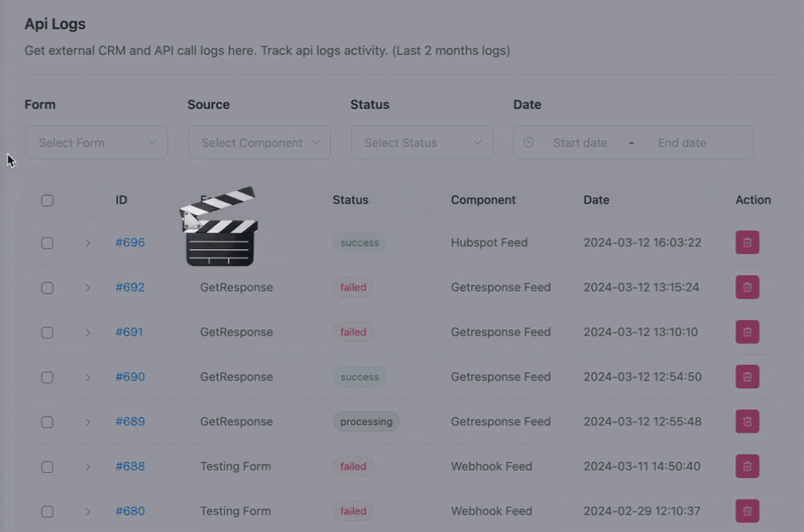Image resolution: width=804 pixels, height=532 pixels.
Task: Open log ID #688 link
Action: pos(130,466)
